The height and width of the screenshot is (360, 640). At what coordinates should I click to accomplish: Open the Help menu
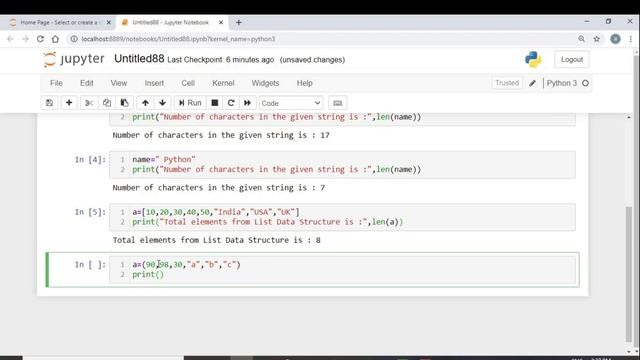tap(304, 83)
